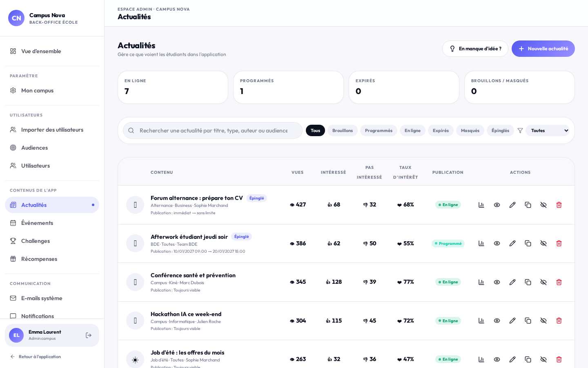Filter by Programmés
Screen dimensions: 588x368
coord(379,130)
